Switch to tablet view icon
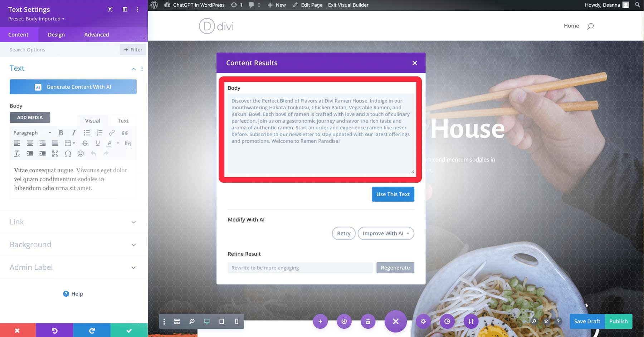 pos(222,321)
